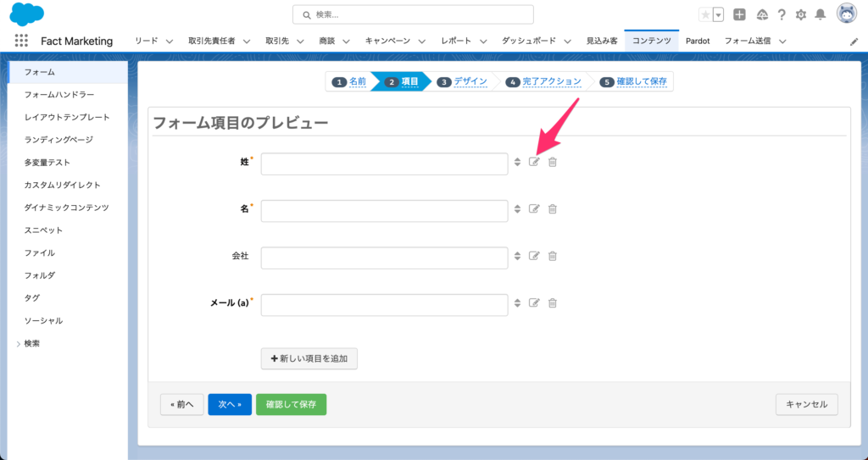Go to wizard step 5 確認して保存
This screenshot has width=868, height=460.
click(x=642, y=81)
